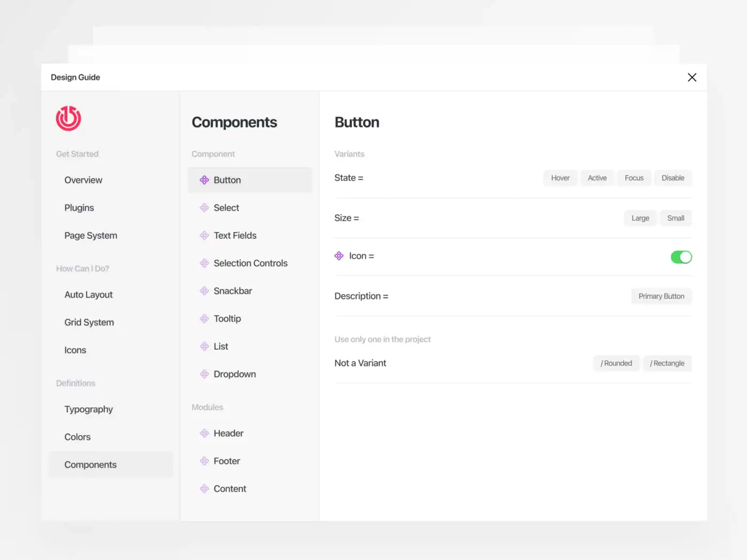Navigate to Icons in sidebar
Image resolution: width=747 pixels, height=560 pixels.
pos(75,350)
